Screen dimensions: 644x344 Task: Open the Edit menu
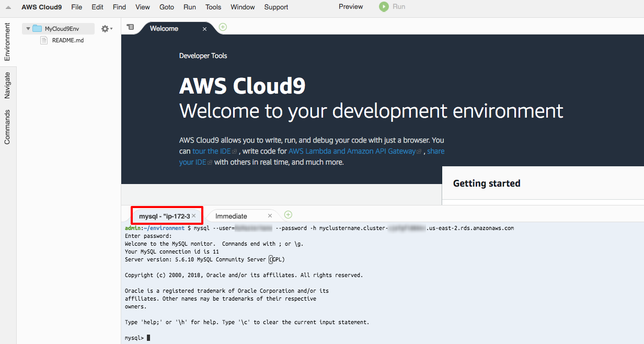pyautogui.click(x=97, y=7)
